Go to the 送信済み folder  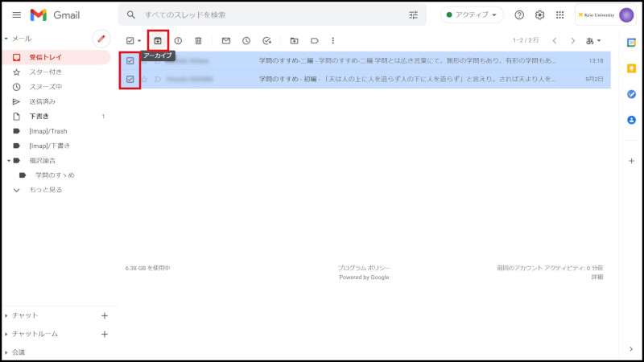tap(43, 101)
